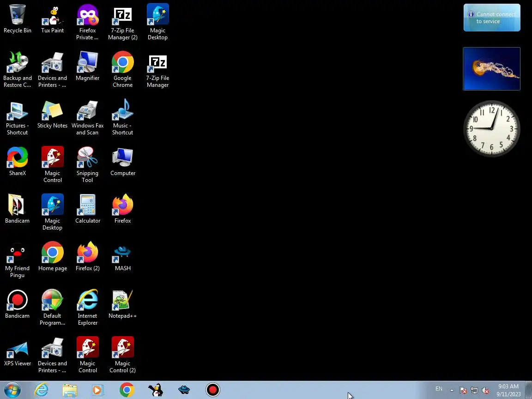Screen dimensions: 532x399
Task: Select Magic Desktop icon beside Calculator
Action: click(52, 212)
